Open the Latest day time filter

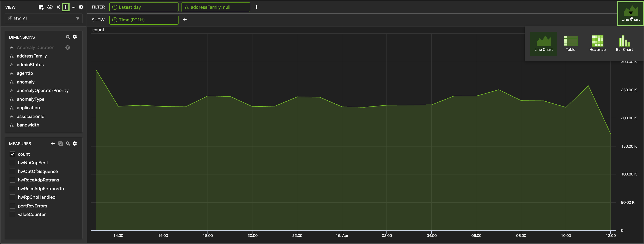tap(144, 7)
